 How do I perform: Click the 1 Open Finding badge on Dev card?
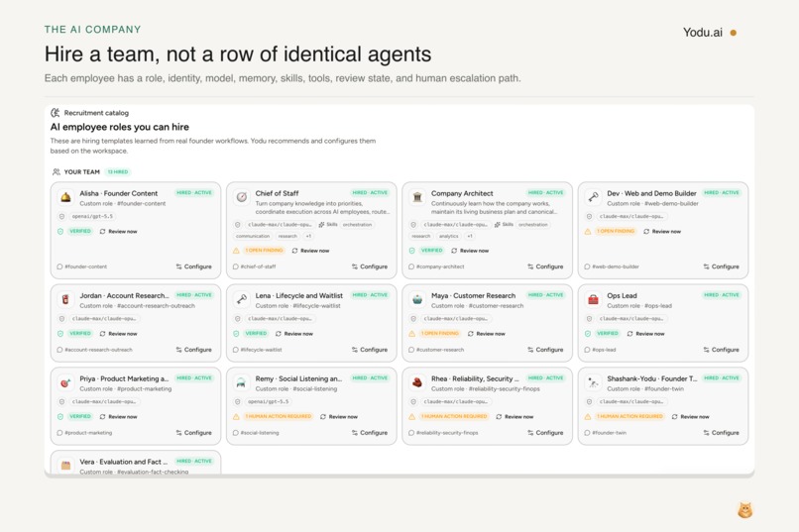click(x=616, y=231)
